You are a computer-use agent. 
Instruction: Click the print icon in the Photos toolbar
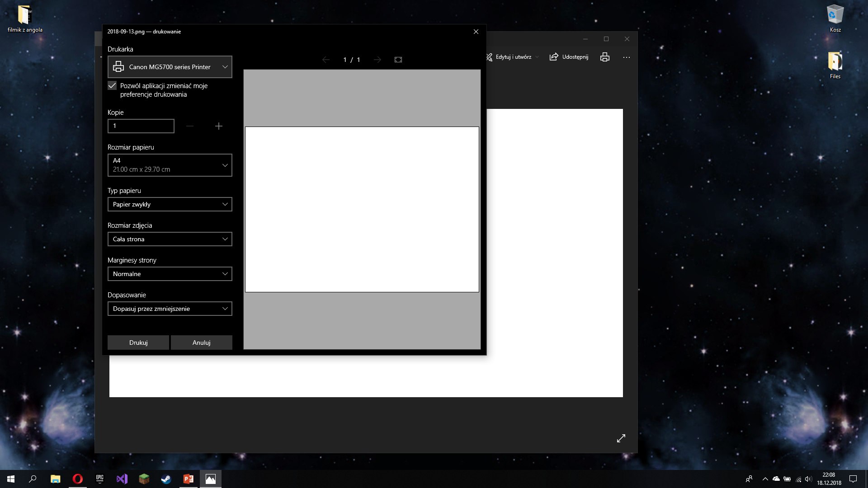pyautogui.click(x=605, y=57)
